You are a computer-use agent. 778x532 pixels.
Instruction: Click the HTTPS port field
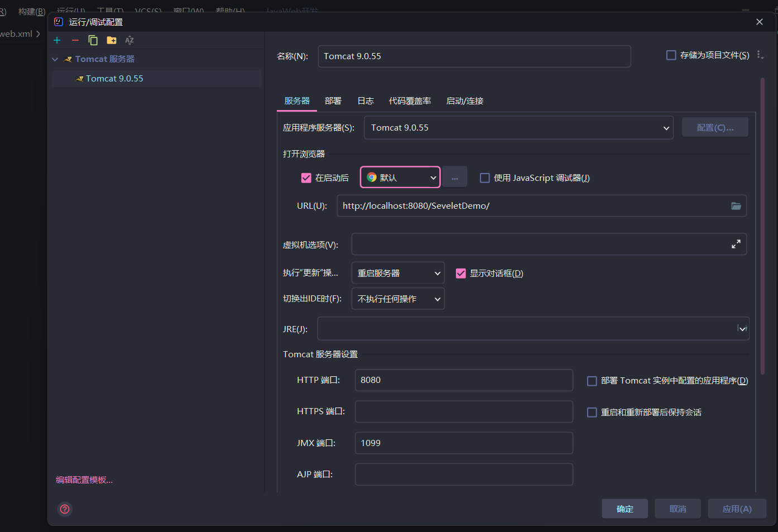click(464, 411)
